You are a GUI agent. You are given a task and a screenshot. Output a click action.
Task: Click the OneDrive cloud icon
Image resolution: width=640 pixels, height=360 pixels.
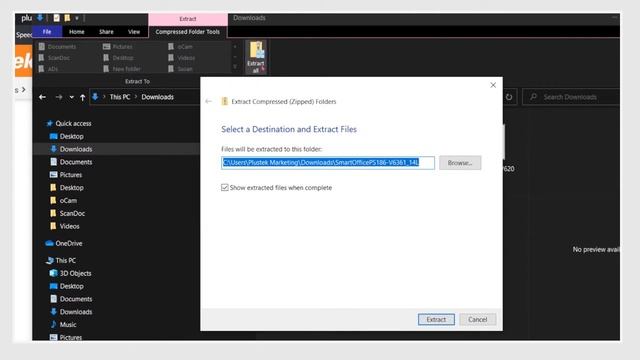pos(49,243)
